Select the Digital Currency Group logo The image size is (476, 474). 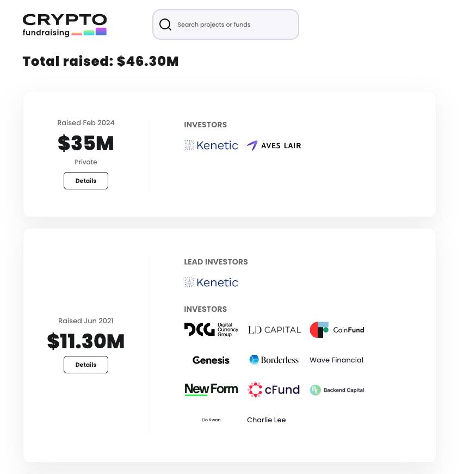(211, 329)
